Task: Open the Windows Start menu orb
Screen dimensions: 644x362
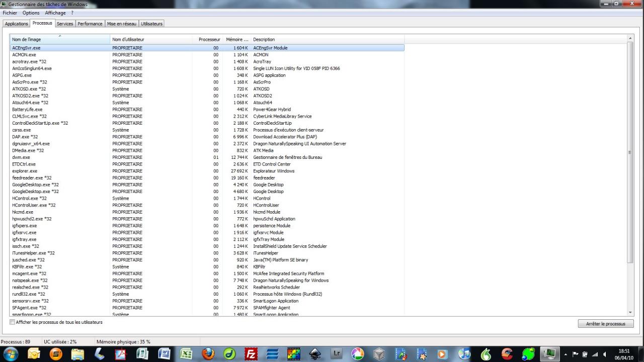Action: (10, 354)
